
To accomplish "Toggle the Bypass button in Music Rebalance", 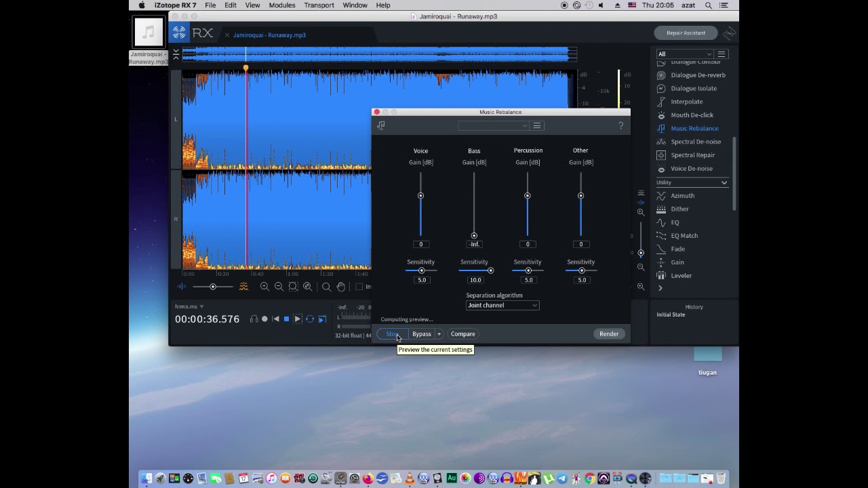I will 422,334.
